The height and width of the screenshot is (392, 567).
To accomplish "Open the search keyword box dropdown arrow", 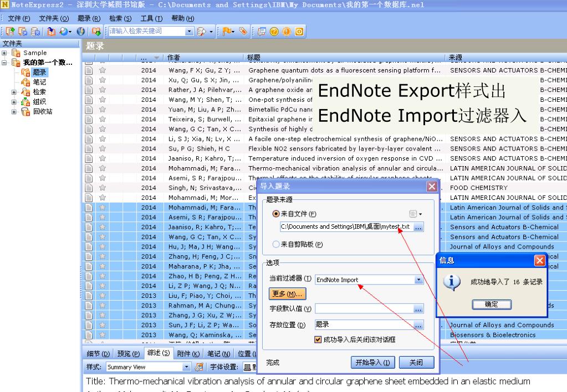I will coord(189,32).
